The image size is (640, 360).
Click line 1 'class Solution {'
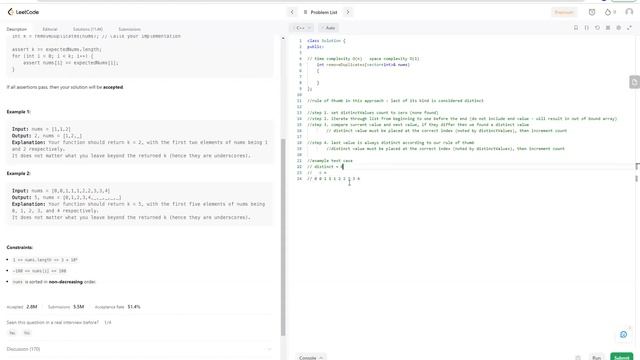coord(326,40)
